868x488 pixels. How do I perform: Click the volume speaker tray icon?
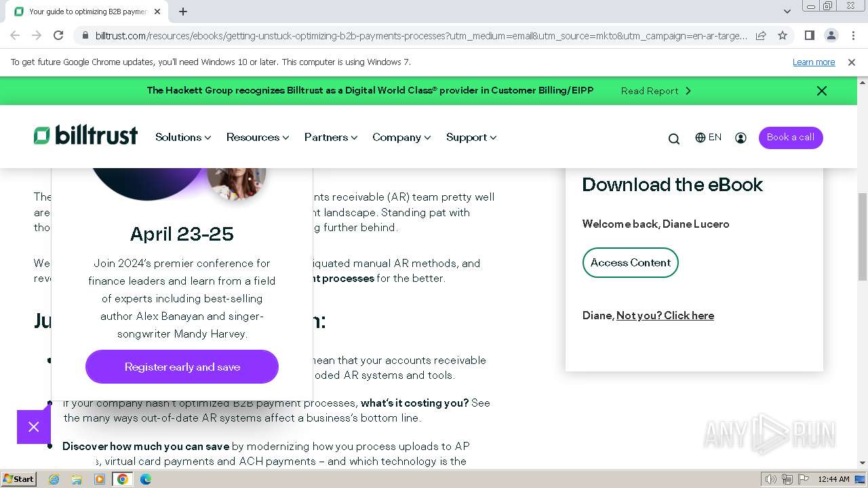pos(771,479)
